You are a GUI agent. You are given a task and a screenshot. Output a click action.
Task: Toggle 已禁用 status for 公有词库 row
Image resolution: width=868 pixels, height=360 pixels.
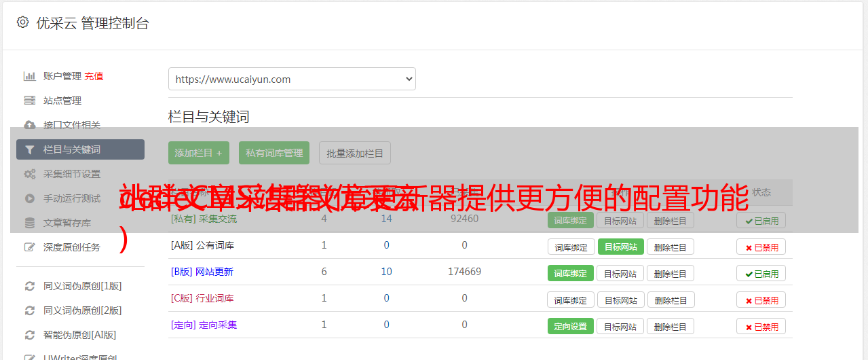761,247
